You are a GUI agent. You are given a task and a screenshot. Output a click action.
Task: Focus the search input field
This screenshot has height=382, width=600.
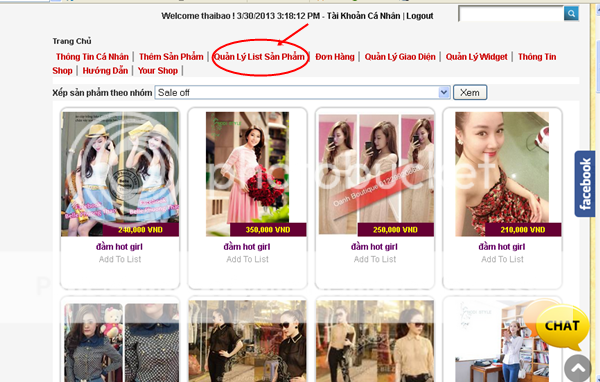511,14
